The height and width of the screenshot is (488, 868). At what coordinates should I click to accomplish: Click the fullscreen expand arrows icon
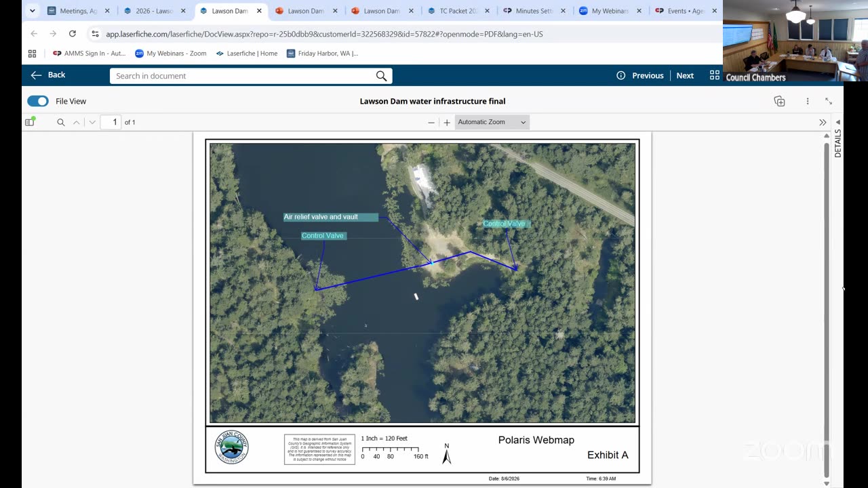tap(829, 101)
